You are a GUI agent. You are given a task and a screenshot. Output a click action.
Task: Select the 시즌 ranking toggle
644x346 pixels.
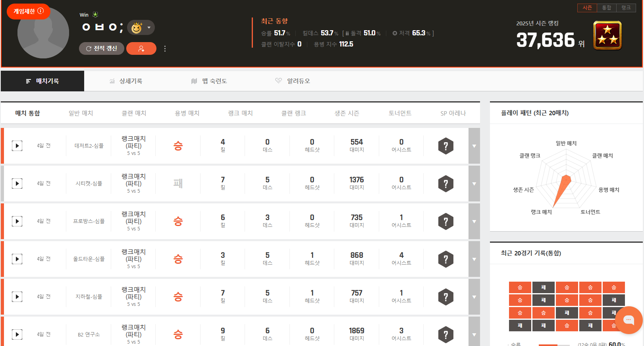pos(587,8)
